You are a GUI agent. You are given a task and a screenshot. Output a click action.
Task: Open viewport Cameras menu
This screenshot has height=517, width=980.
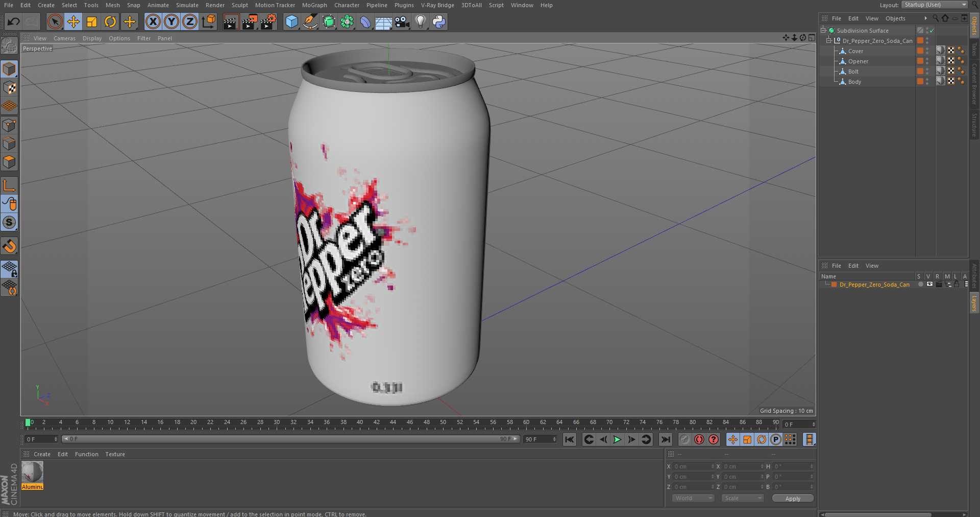(64, 38)
